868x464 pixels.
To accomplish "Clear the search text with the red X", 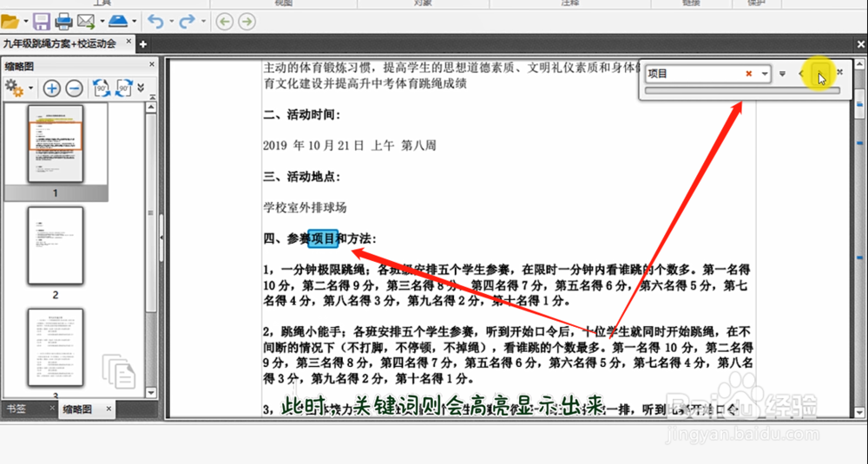I will click(748, 74).
